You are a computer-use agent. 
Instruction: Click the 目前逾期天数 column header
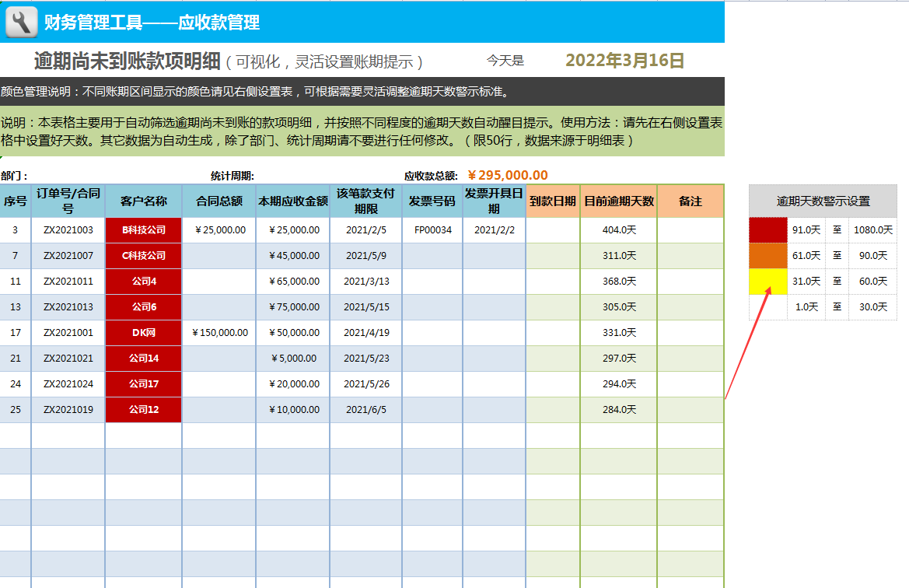[x=618, y=201]
